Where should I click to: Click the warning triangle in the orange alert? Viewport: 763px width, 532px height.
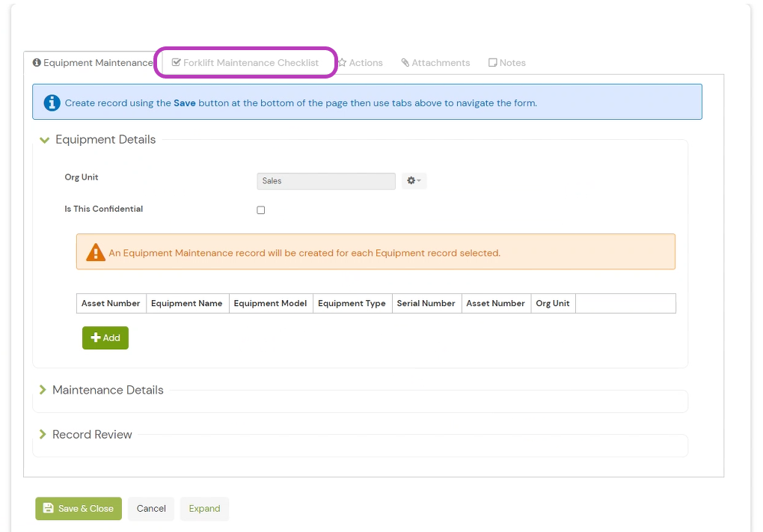[95, 252]
